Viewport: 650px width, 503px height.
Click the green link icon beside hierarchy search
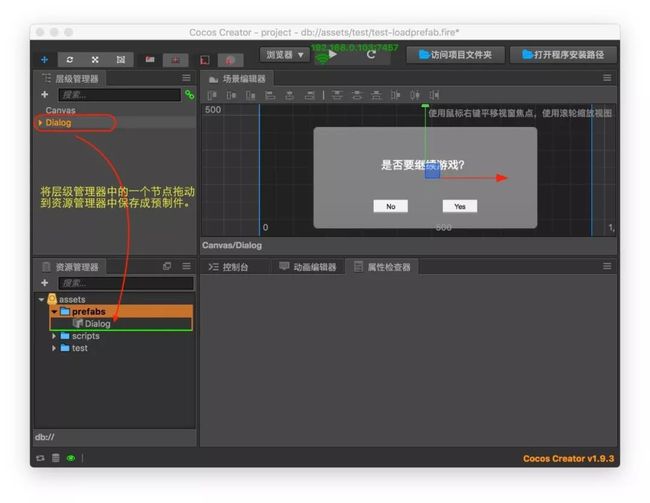click(x=189, y=95)
